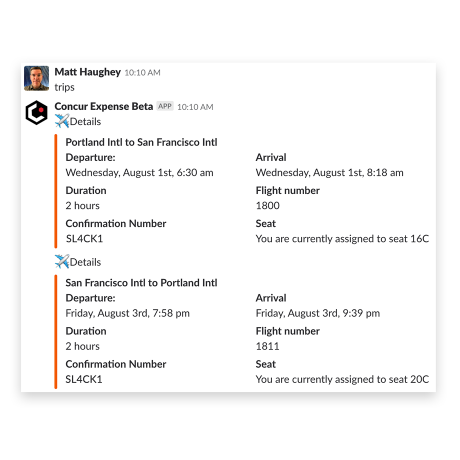Click the seat 20C assignment text
Viewport: 460px width, 460px height.
[342, 379]
